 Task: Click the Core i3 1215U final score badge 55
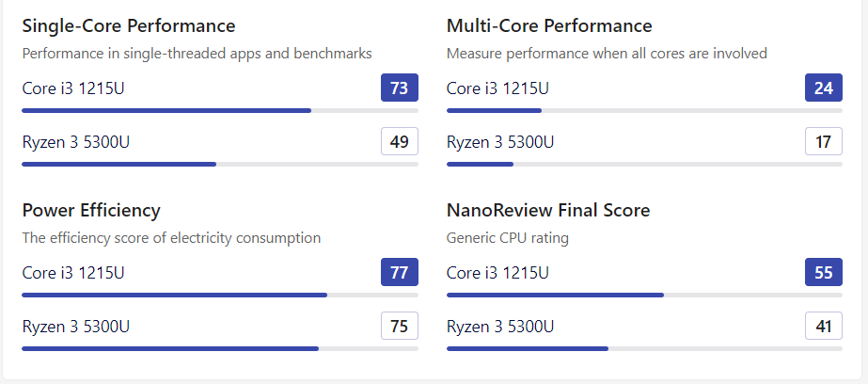(x=824, y=273)
